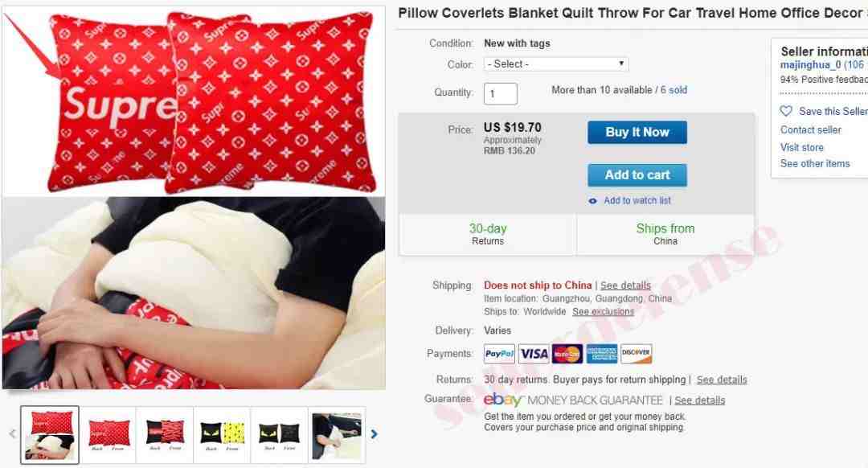Click the MasterCard payment icon
The image size is (868, 468).
(x=567, y=353)
